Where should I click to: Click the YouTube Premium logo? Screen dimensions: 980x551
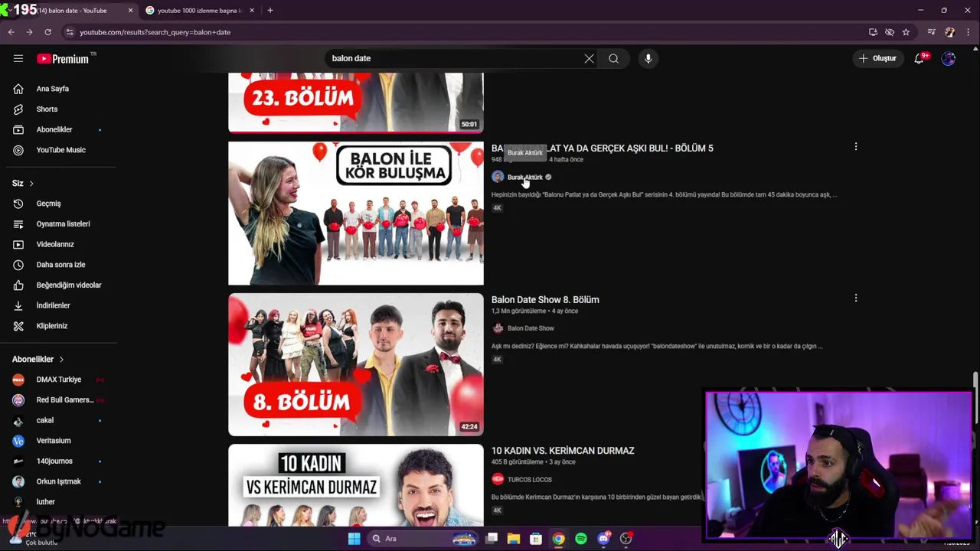(x=64, y=59)
